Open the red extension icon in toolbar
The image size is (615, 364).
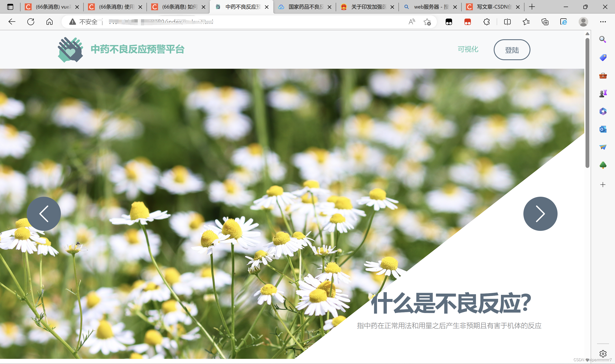[468, 22]
